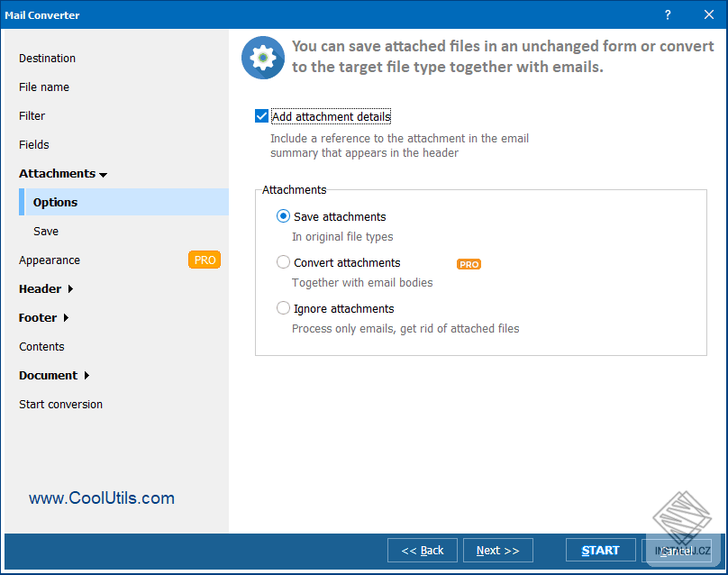Go to the Contents page
This screenshot has height=575, width=728.
(41, 346)
